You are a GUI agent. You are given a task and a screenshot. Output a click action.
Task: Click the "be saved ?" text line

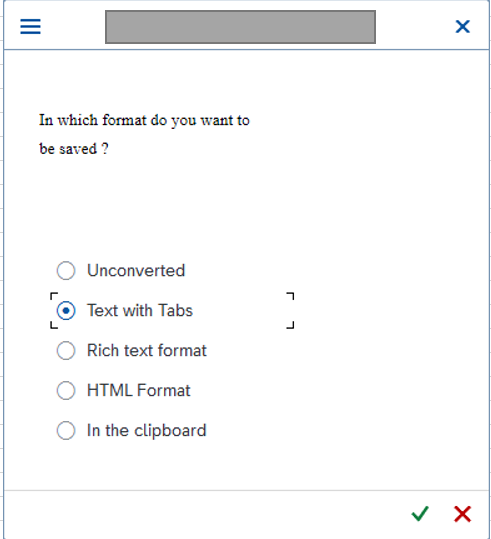pyautogui.click(x=74, y=149)
